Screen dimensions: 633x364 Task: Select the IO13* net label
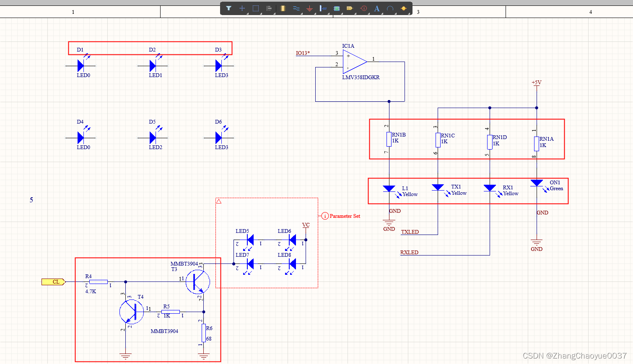coord(303,53)
